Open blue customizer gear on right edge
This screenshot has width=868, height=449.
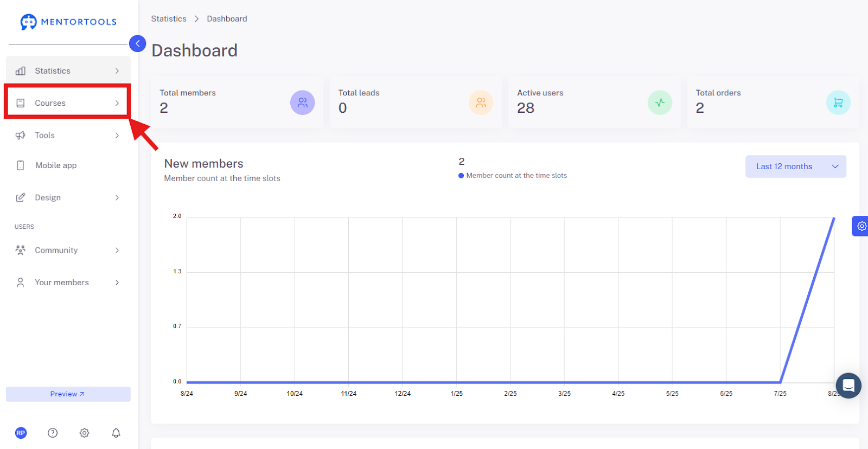click(x=861, y=226)
